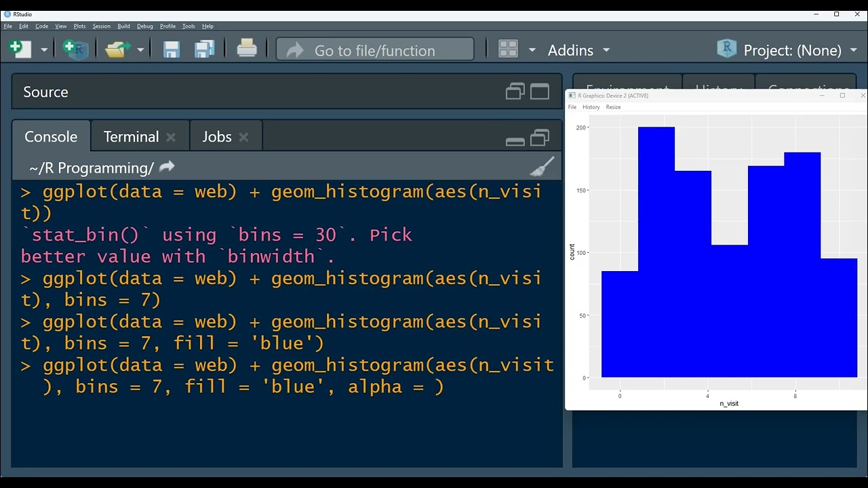Switch to the Jobs tab
The width and height of the screenshot is (868, 488).
217,137
